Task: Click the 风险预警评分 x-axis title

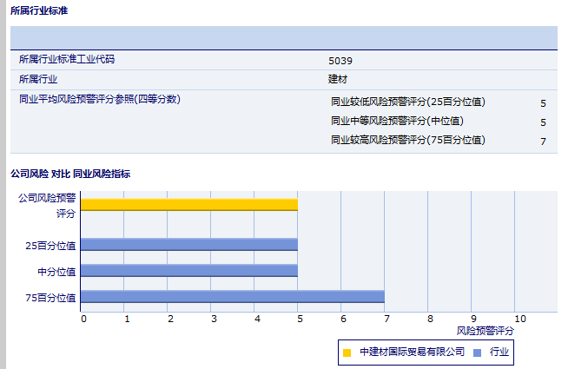Action: coord(485,331)
